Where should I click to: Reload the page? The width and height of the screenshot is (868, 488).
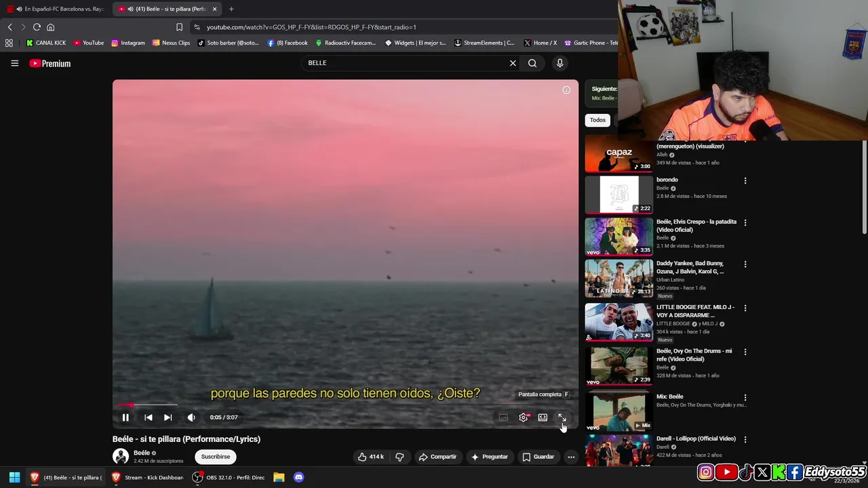click(37, 27)
